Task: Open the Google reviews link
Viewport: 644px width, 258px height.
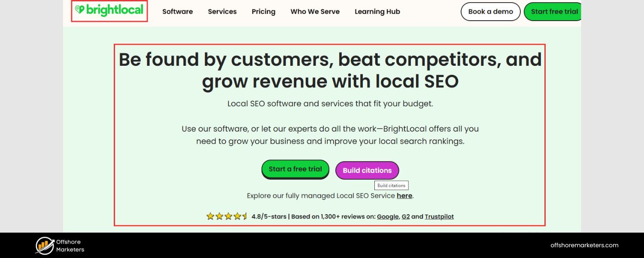Action: click(x=387, y=216)
